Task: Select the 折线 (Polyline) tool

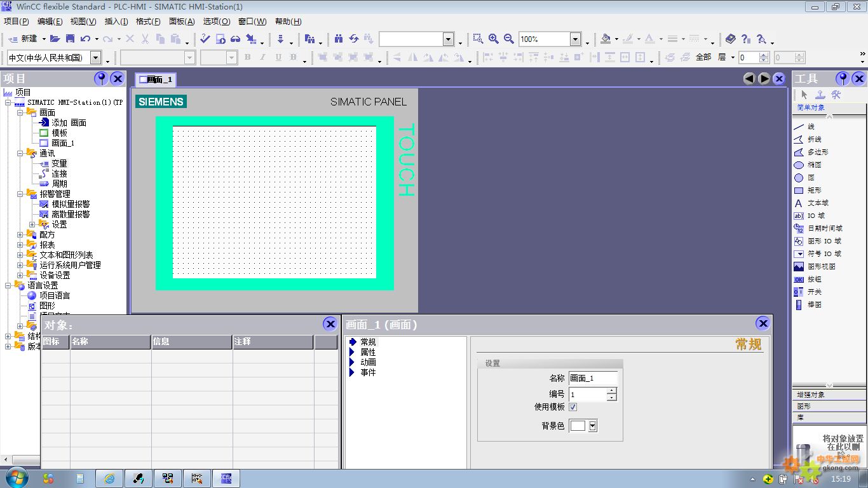Action: tap(808, 139)
